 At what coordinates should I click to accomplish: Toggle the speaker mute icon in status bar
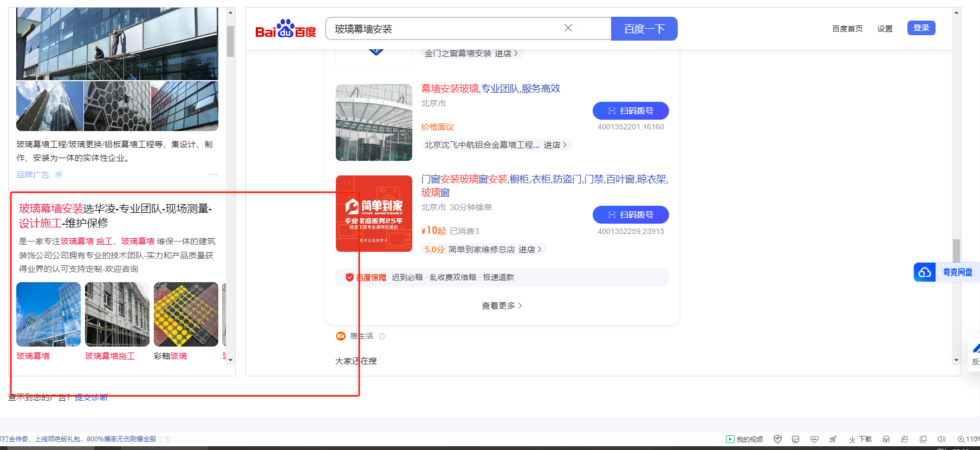click(942, 439)
